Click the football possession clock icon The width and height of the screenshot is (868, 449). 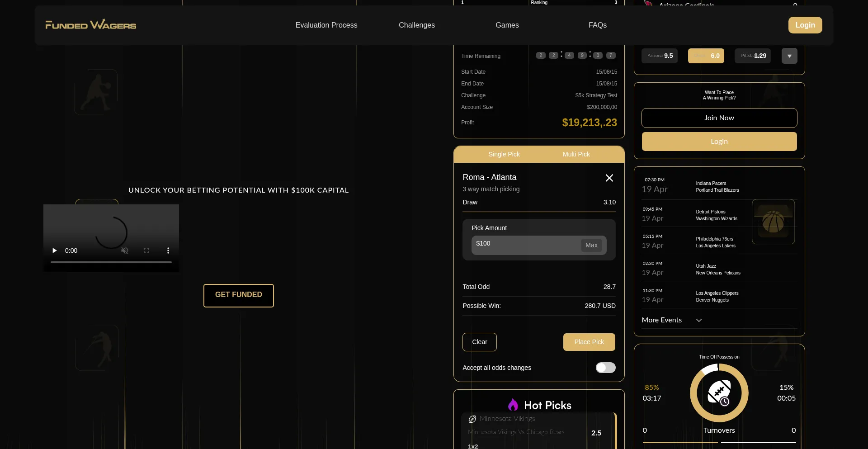pos(719,393)
